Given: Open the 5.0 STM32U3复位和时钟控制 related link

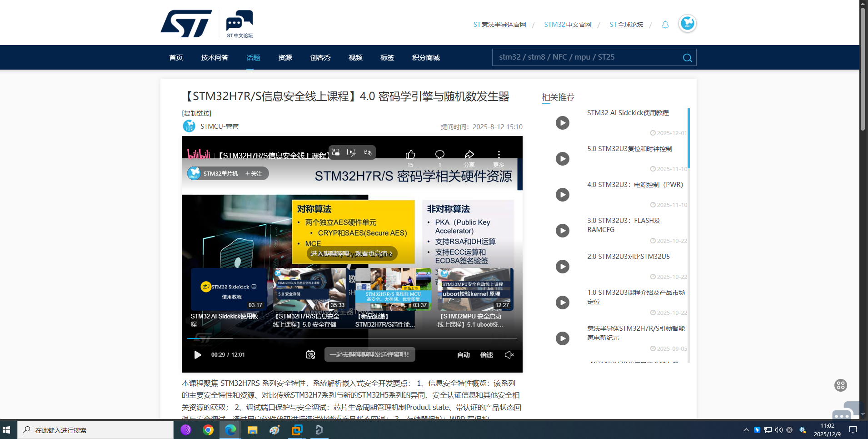Looking at the screenshot, I should tap(629, 149).
